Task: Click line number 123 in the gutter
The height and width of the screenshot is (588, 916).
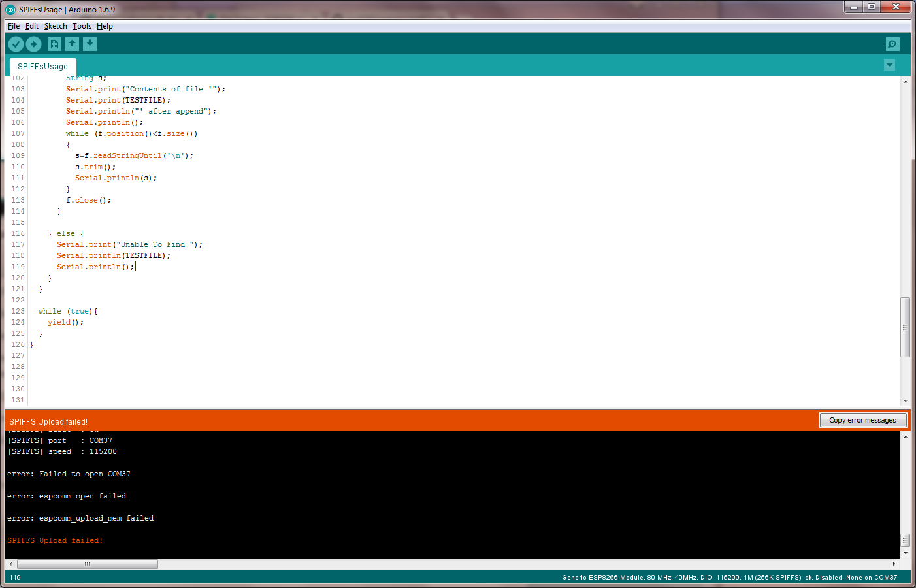Action: 18,311
